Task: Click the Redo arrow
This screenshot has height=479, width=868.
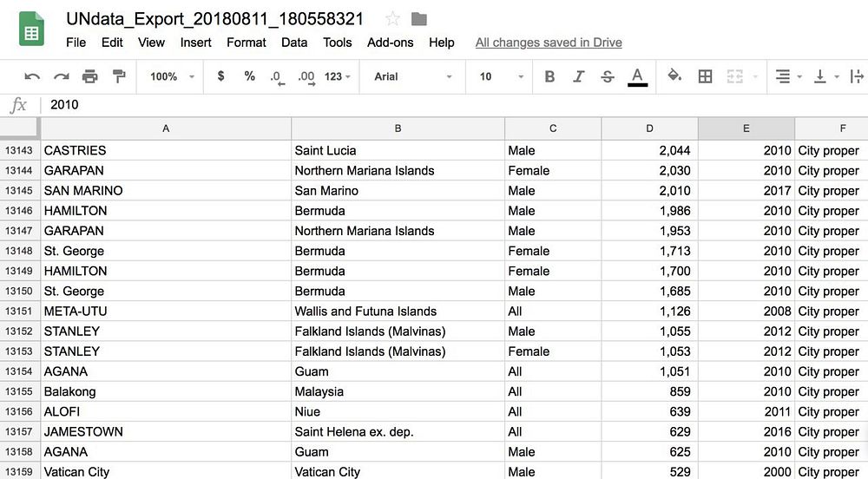Action: (61, 76)
